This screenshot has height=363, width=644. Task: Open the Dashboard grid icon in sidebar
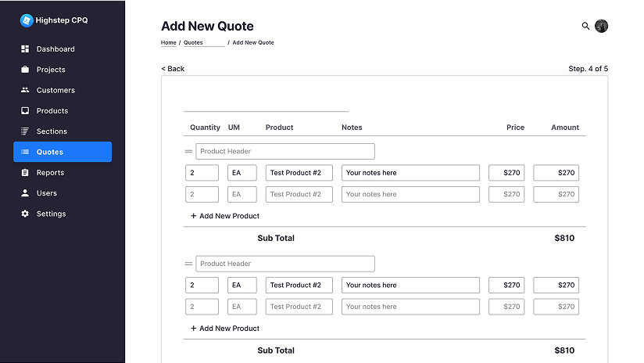tap(25, 49)
